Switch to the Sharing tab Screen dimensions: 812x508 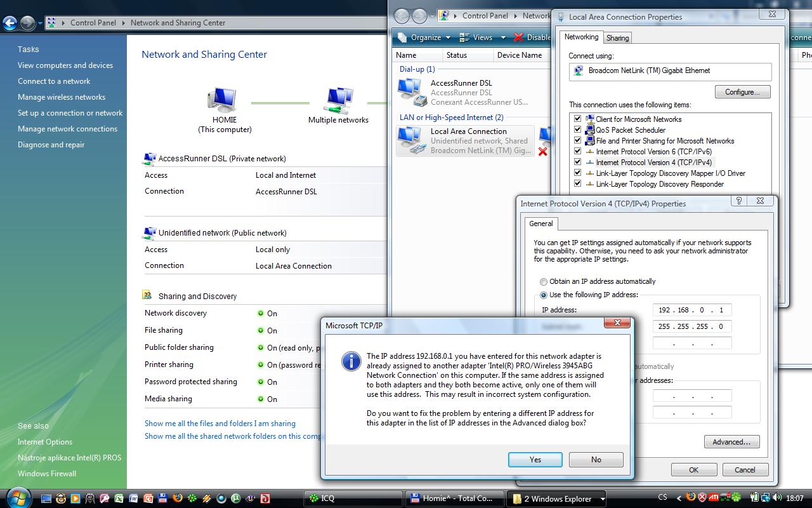pyautogui.click(x=617, y=37)
